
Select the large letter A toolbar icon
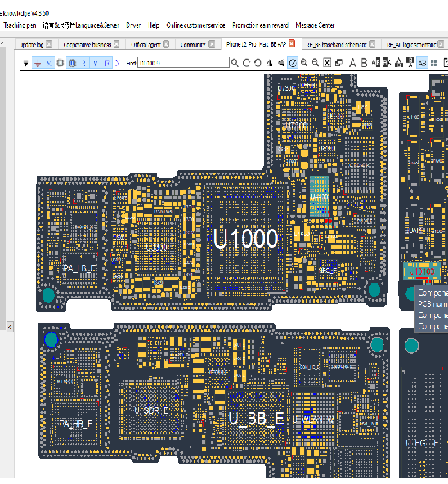[352, 63]
